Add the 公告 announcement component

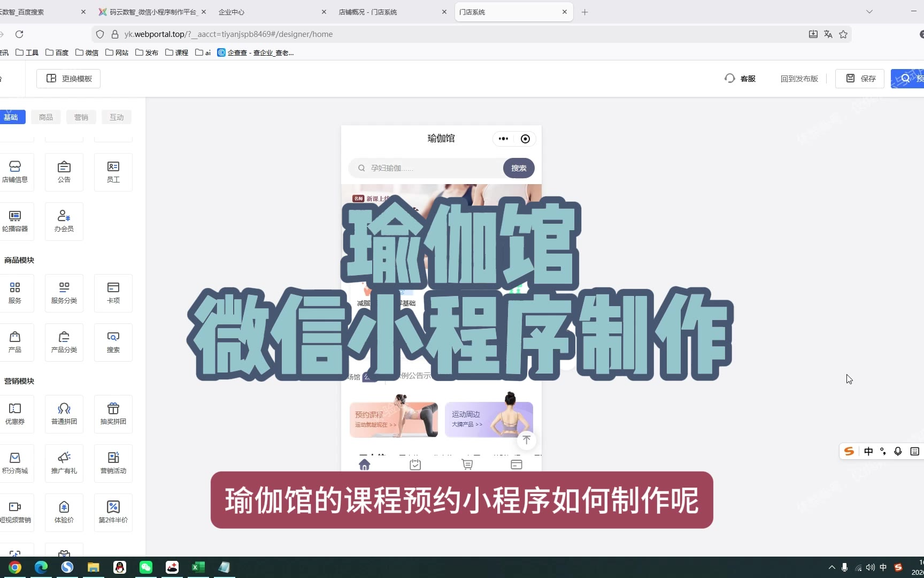tap(64, 172)
